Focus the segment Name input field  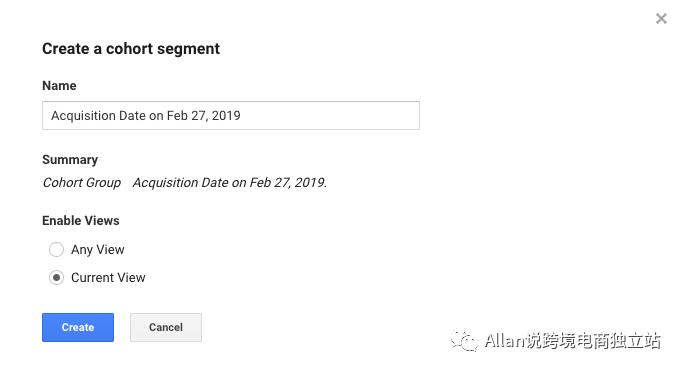point(231,116)
